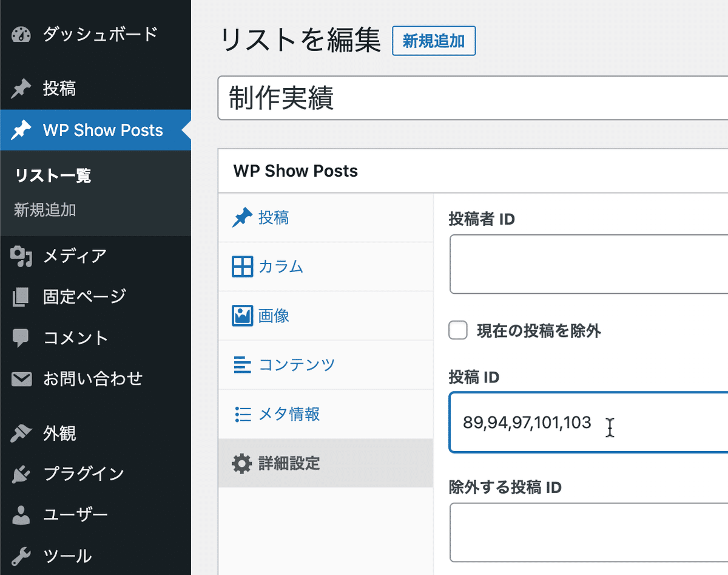Image resolution: width=728 pixels, height=575 pixels.
Task: Click the プラグイン plug icon
Action: coord(21,474)
